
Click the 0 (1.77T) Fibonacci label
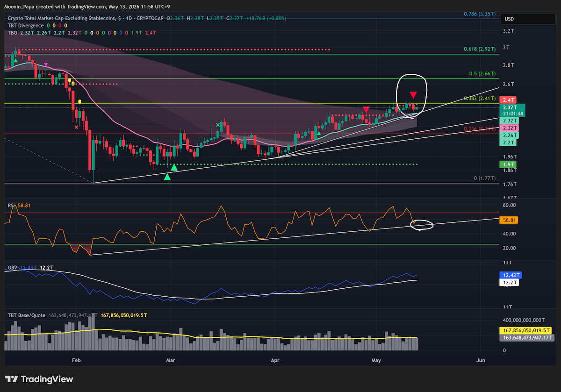484,178
